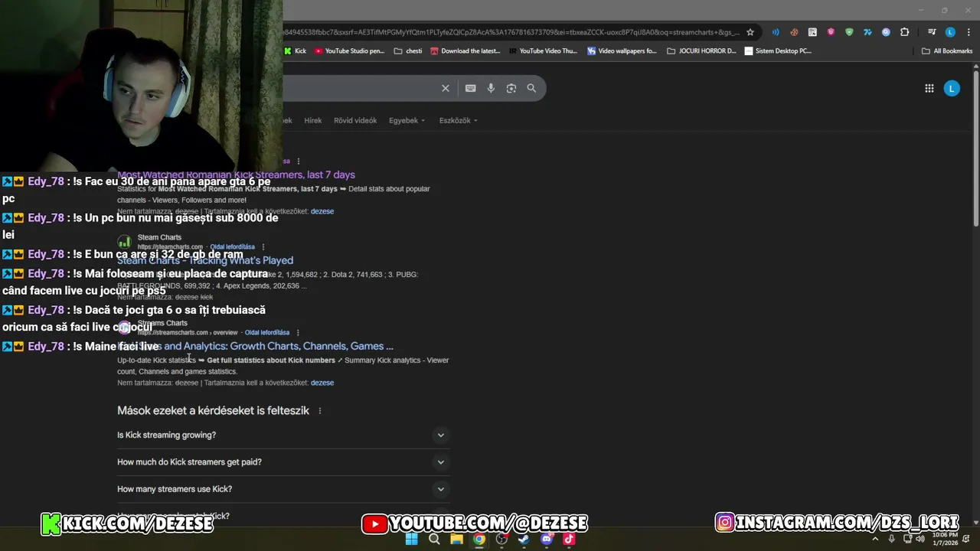The width and height of the screenshot is (980, 551).
Task: Open the Eszközök tools dropdown
Action: [458, 120]
